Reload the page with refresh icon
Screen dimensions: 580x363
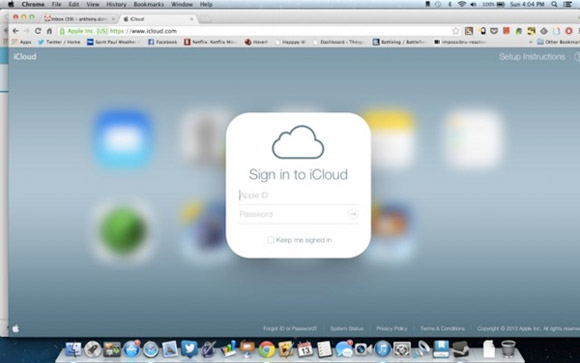[x=38, y=31]
